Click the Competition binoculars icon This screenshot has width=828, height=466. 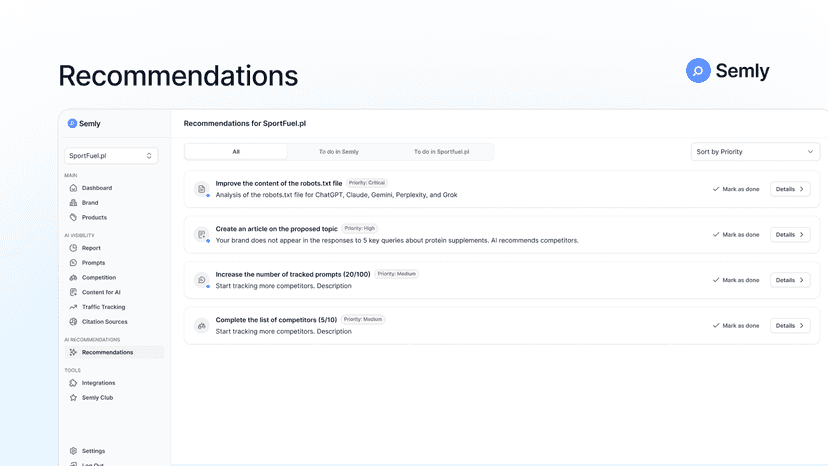pos(73,278)
